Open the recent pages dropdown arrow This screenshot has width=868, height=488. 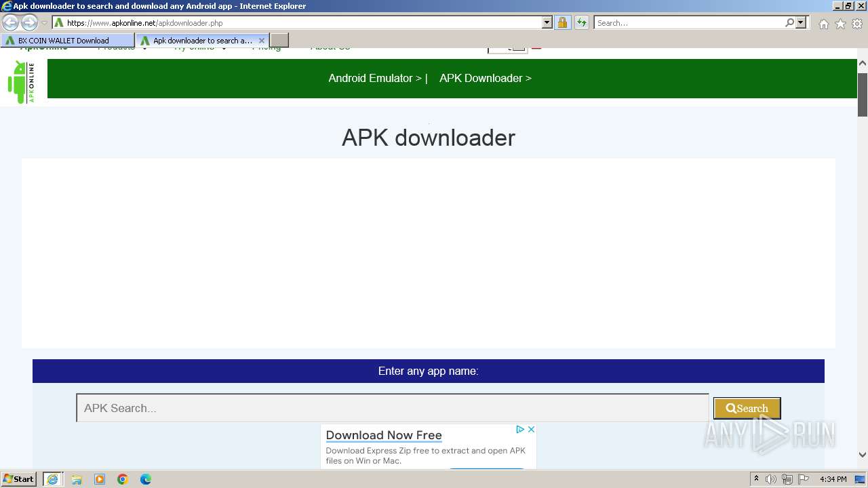pos(44,23)
